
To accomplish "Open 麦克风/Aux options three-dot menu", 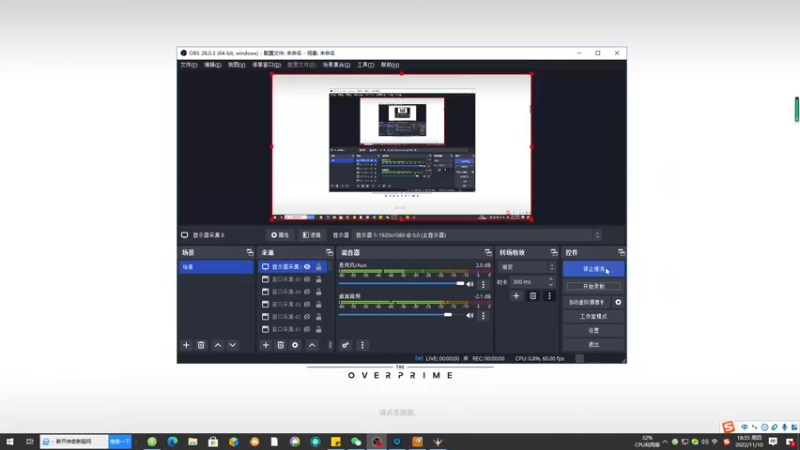I will coord(483,285).
